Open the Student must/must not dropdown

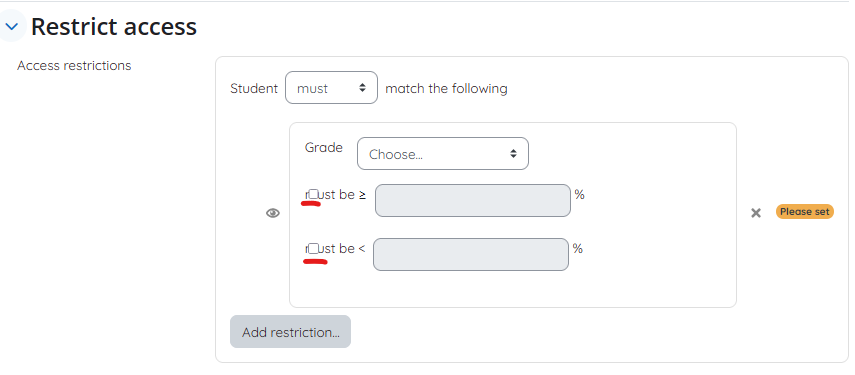click(331, 88)
